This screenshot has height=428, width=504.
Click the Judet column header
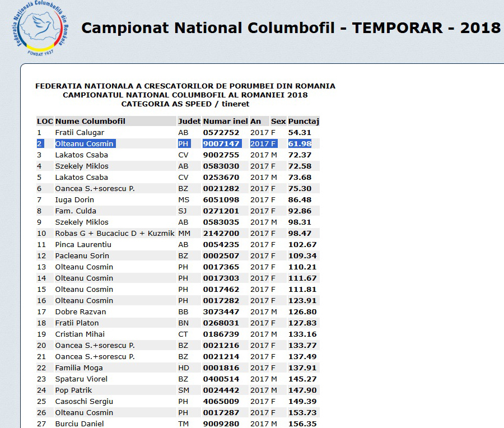point(189,121)
